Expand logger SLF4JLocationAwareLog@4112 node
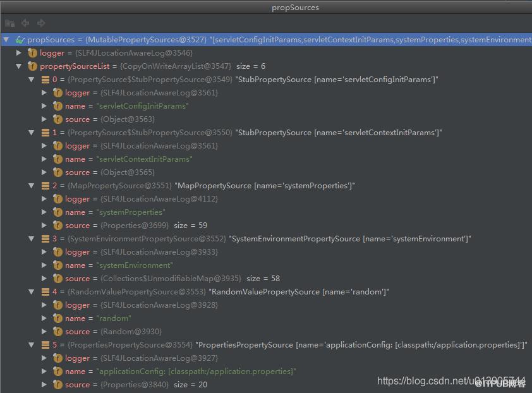532x393 pixels. tap(44, 199)
